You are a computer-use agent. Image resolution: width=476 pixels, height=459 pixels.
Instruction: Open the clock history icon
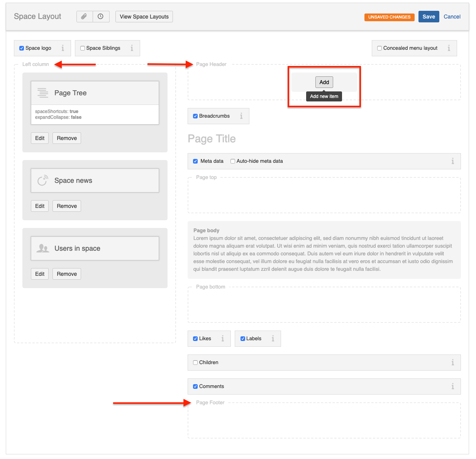point(101,17)
